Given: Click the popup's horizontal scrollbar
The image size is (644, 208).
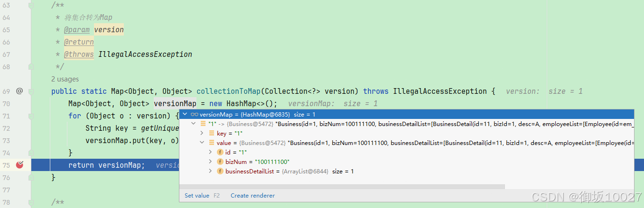Looking at the screenshot, I should tap(342, 187).
